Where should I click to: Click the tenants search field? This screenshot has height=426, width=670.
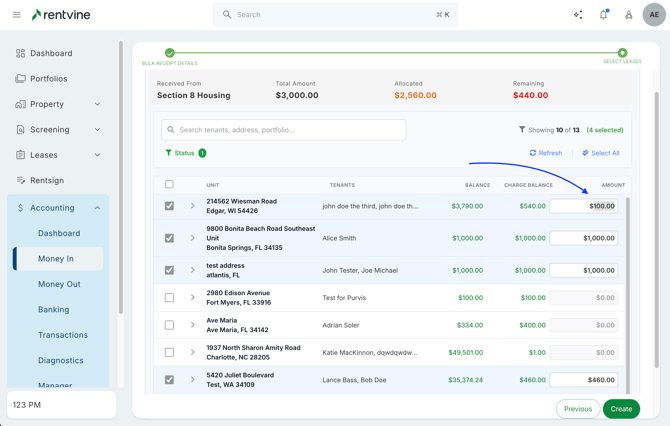(x=284, y=129)
